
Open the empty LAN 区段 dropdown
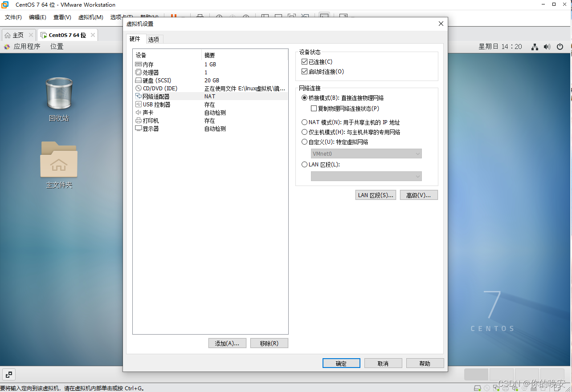click(x=366, y=177)
